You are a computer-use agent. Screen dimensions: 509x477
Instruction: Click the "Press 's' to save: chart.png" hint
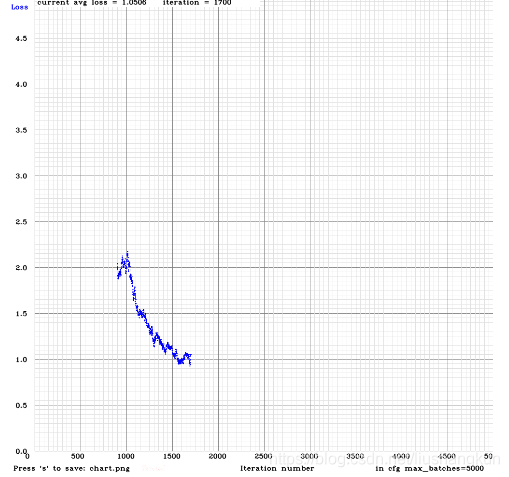coord(71,468)
